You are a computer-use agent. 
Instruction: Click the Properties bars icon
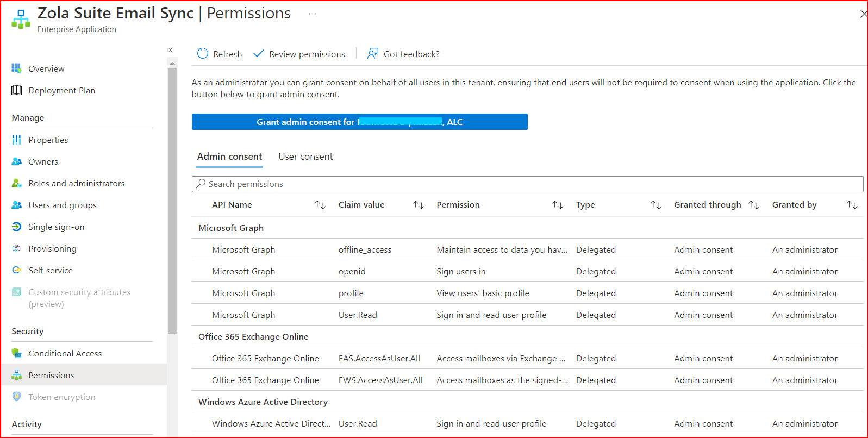(x=16, y=140)
